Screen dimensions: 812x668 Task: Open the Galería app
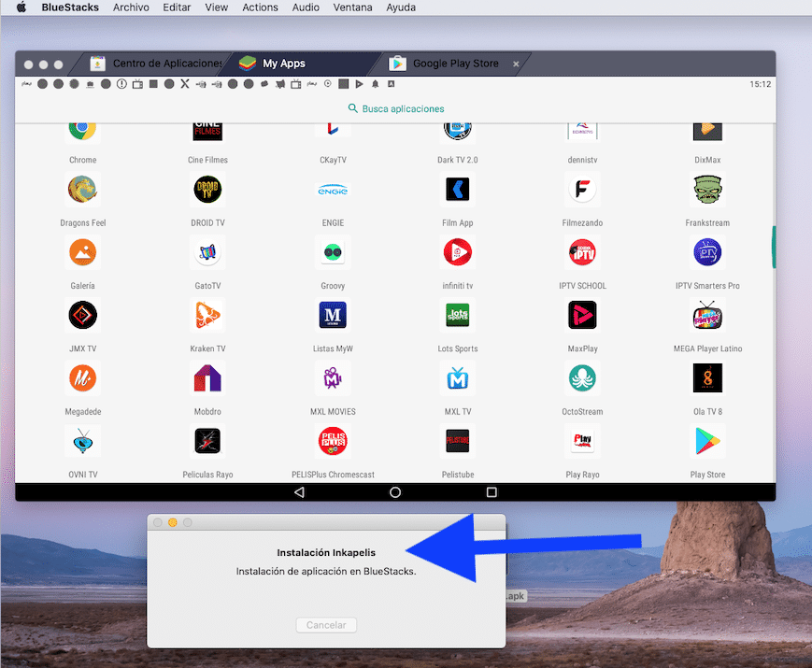click(82, 252)
